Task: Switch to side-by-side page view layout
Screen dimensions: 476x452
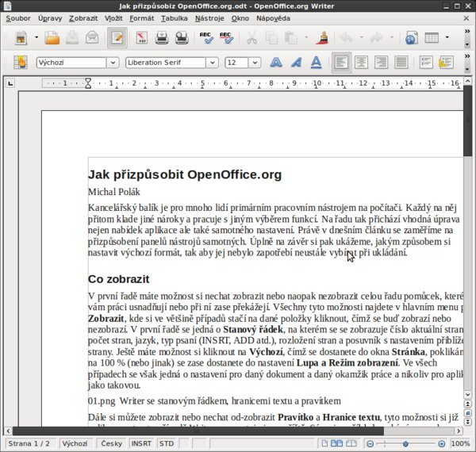Action: click(x=336, y=443)
